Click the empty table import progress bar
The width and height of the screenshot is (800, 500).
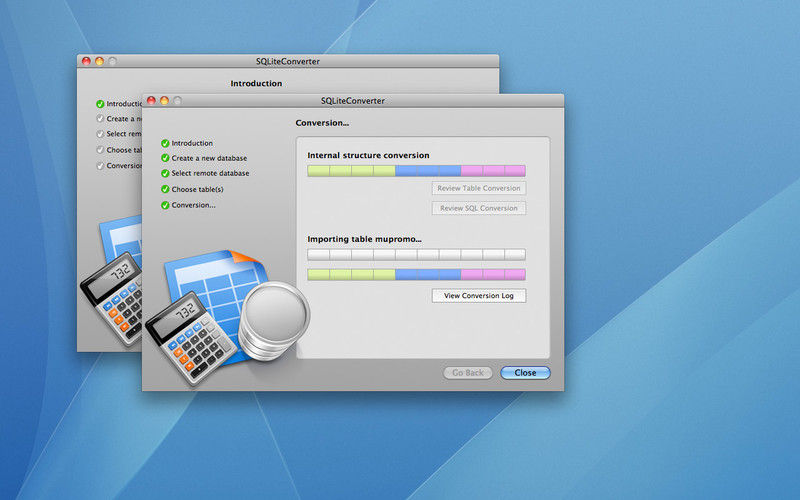tap(416, 254)
